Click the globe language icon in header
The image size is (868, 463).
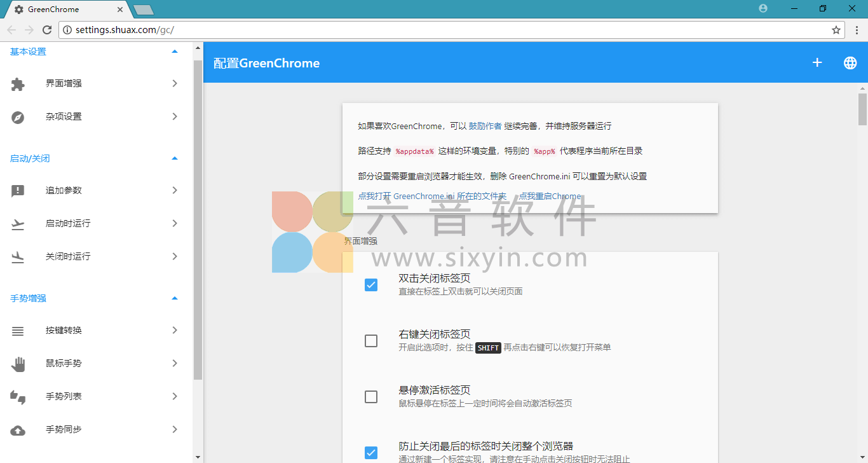(x=850, y=63)
